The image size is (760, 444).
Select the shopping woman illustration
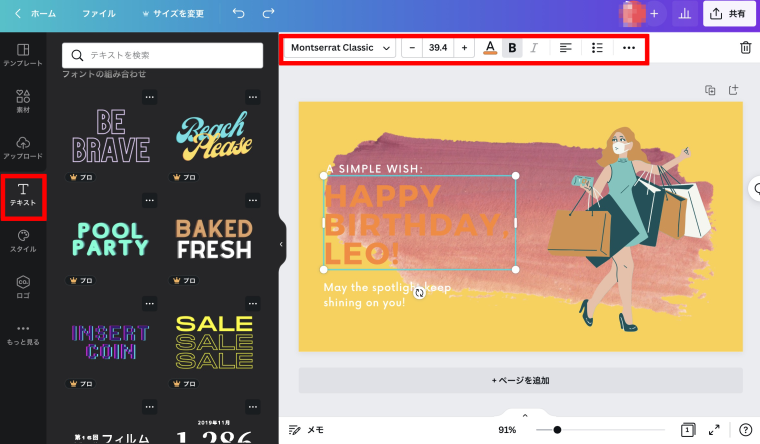click(x=630, y=229)
